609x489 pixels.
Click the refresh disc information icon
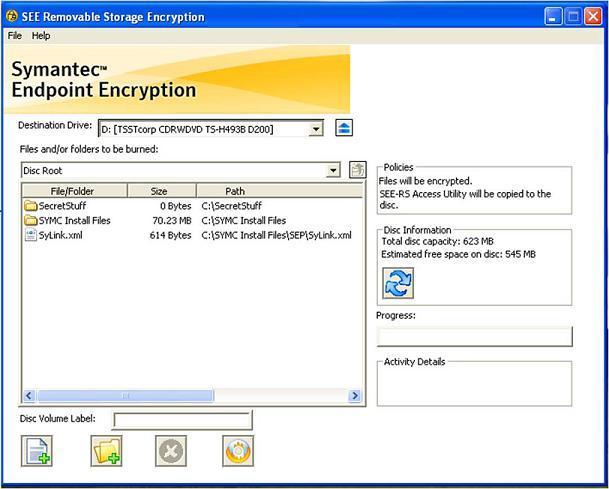point(398,283)
